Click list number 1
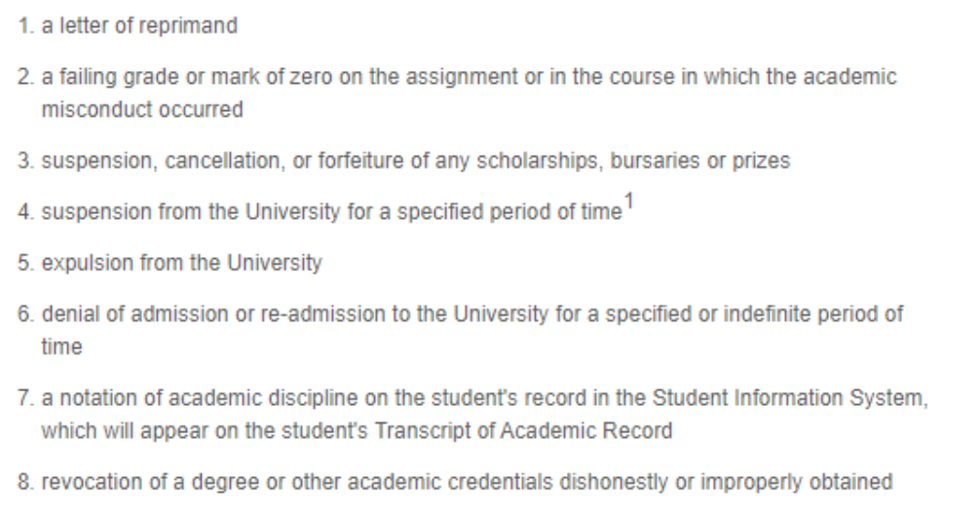The width and height of the screenshot is (980, 515). click(24, 25)
